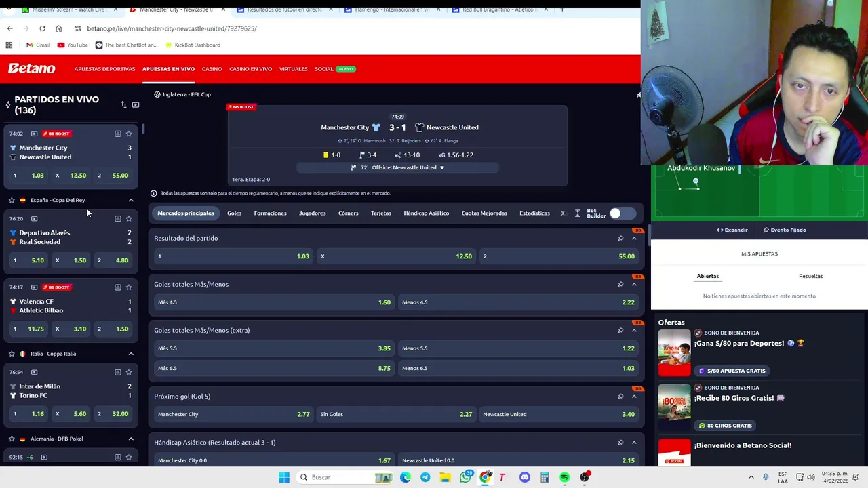This screenshot has height=488, width=868.
Task: Click the S/80 Apuesta Gratis offer
Action: coord(732,371)
